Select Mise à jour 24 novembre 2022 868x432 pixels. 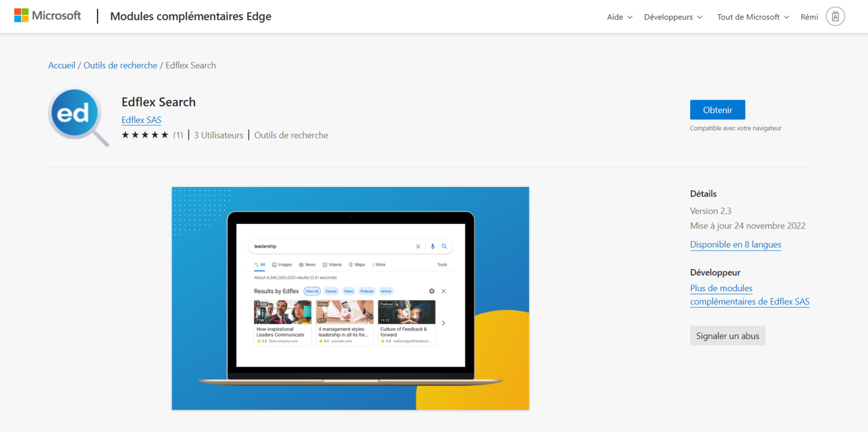coord(748,225)
